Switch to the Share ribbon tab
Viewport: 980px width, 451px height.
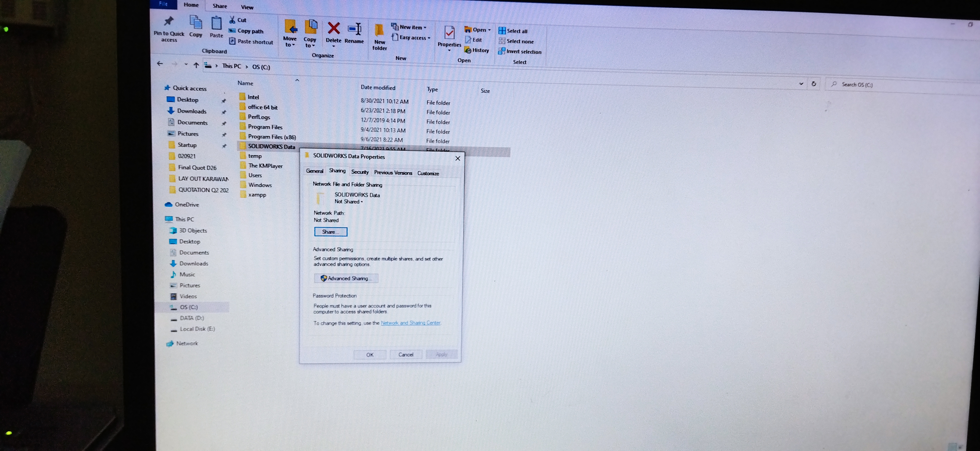(220, 6)
